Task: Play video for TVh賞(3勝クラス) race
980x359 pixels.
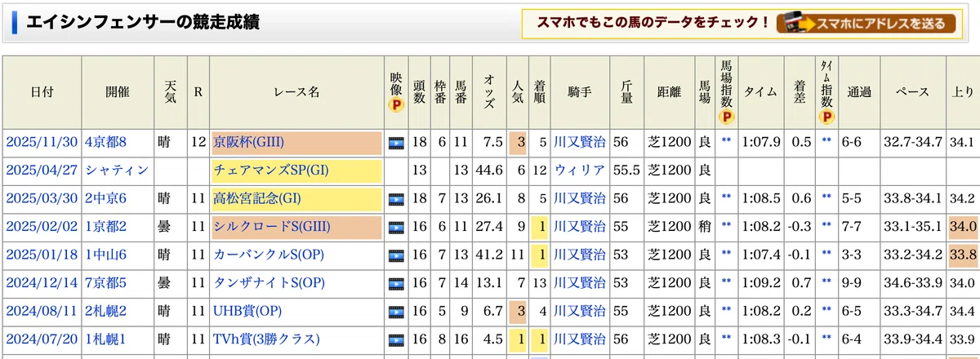Action: (397, 339)
